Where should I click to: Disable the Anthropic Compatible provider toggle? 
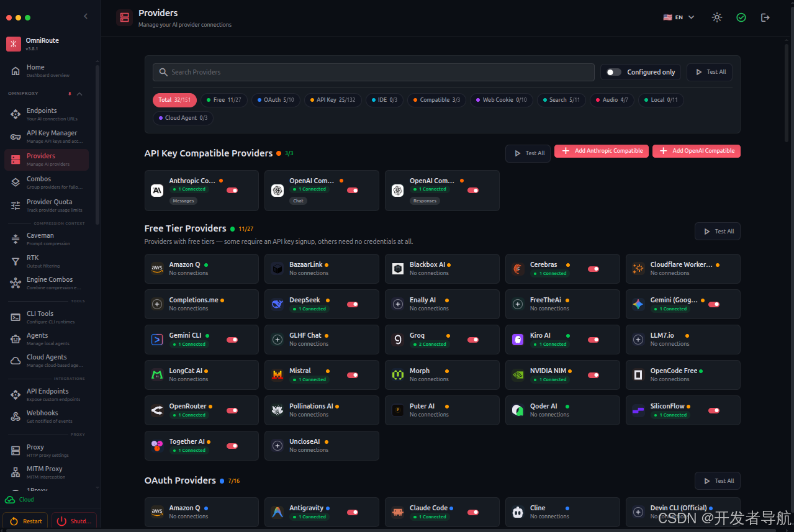pos(232,191)
